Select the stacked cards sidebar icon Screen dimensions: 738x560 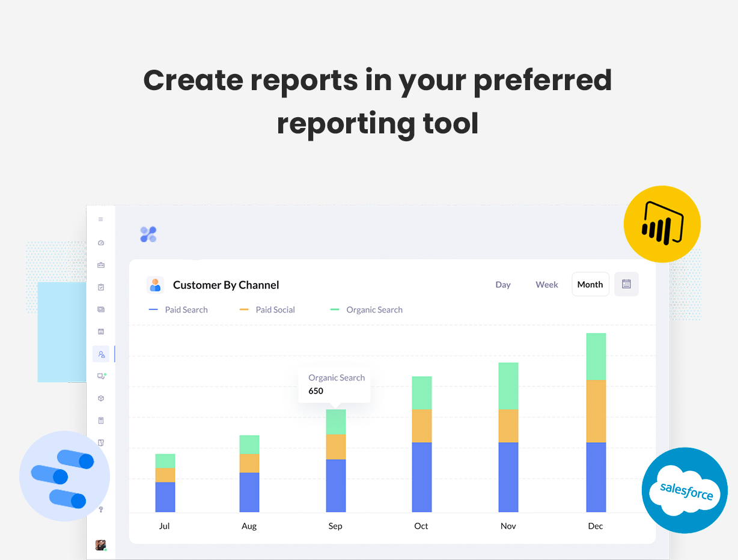point(101,309)
